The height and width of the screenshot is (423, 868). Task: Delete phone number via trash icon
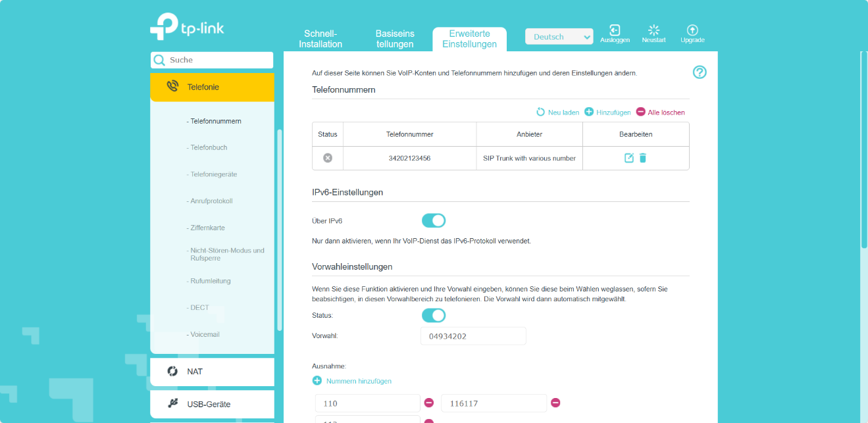pos(643,158)
